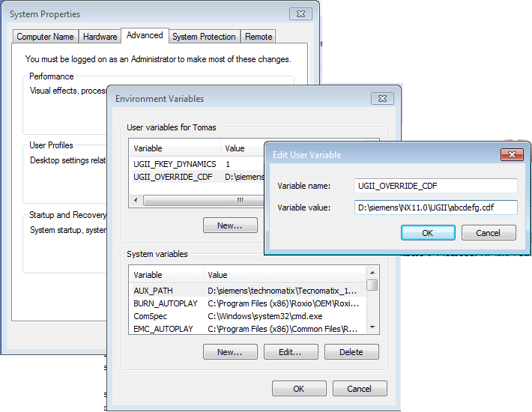Close the Environment Variables window

click(x=382, y=98)
